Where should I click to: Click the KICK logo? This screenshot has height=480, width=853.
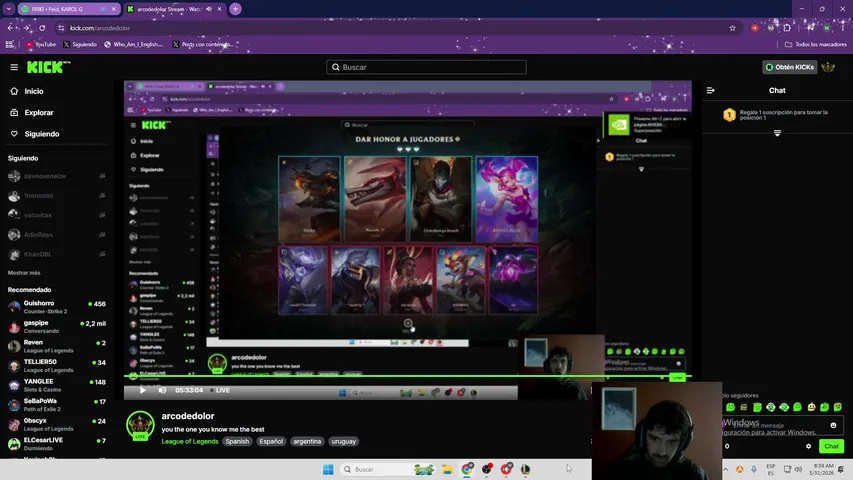pyautogui.click(x=48, y=67)
